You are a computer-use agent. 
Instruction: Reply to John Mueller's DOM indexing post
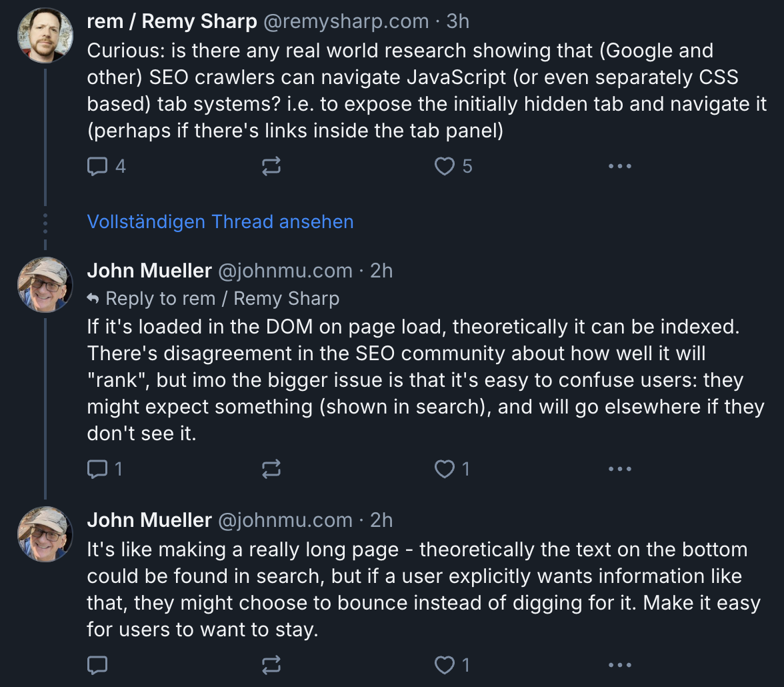[98, 470]
